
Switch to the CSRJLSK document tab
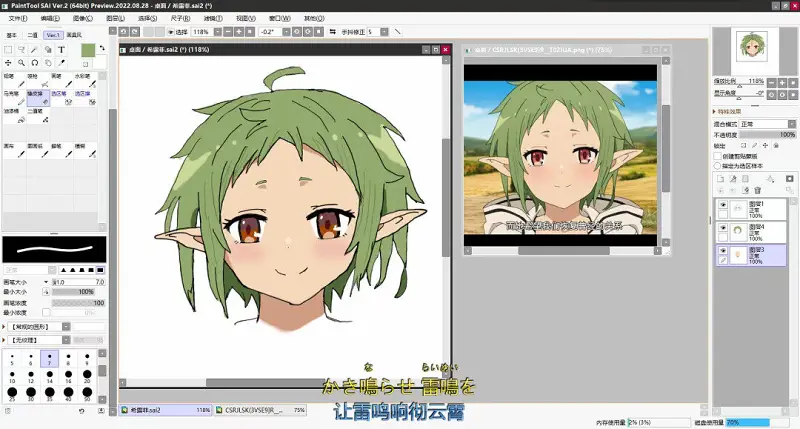pyautogui.click(x=260, y=410)
